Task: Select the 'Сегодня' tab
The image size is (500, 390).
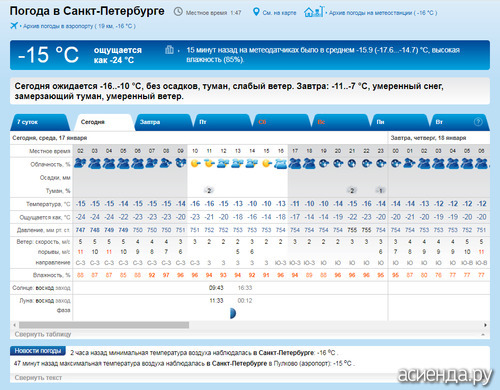Action: coord(104,122)
